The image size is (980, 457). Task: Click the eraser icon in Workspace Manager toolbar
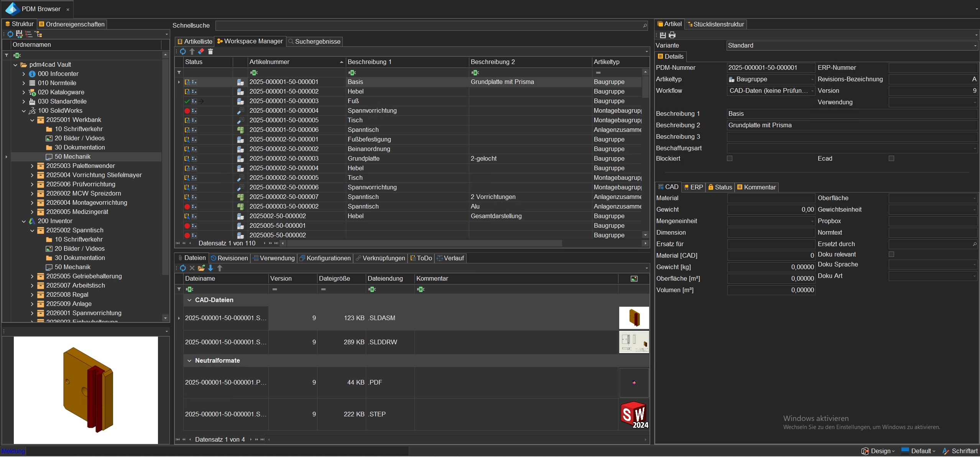201,51
